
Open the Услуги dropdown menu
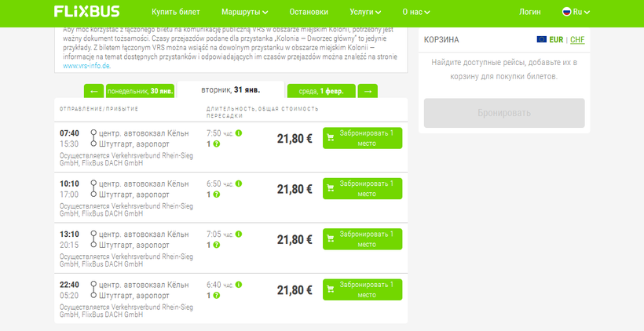[x=365, y=13]
